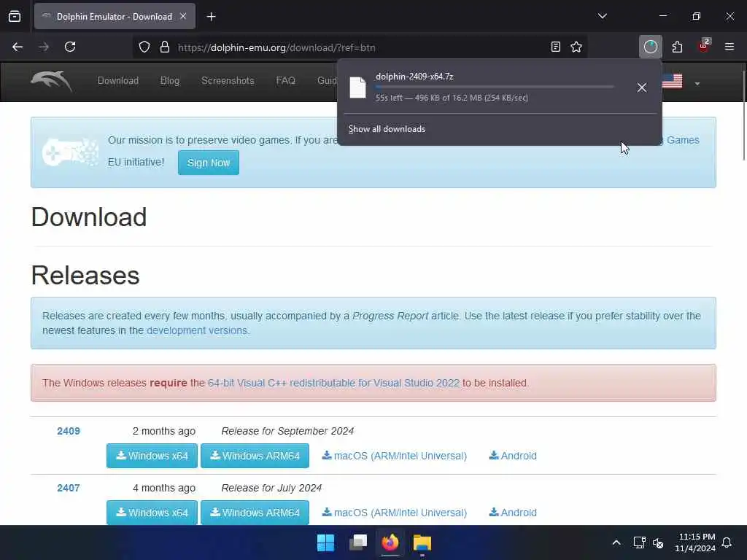Open Screenshots in site navigation
Screen dimensions: 747x560
tap(228, 80)
